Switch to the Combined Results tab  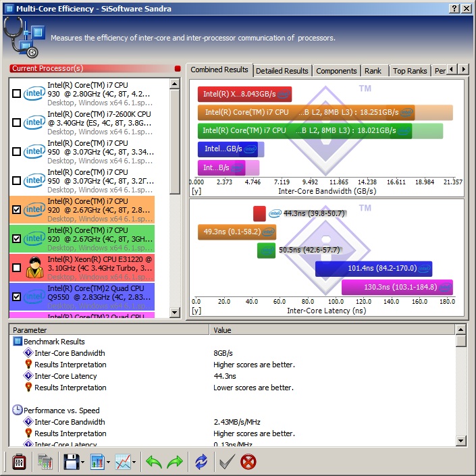pos(219,70)
